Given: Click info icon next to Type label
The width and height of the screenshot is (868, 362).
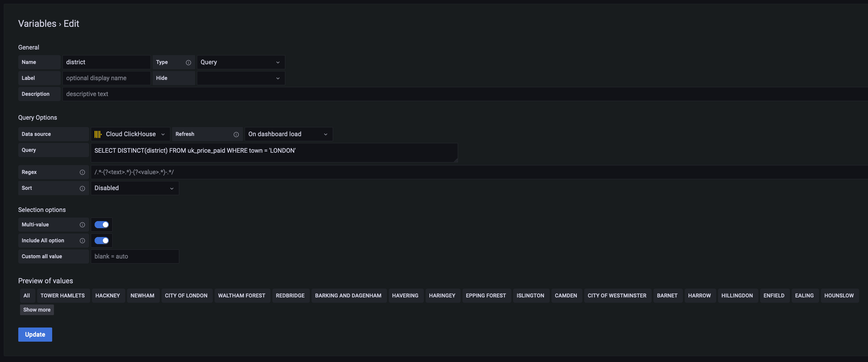Looking at the screenshot, I should [188, 62].
